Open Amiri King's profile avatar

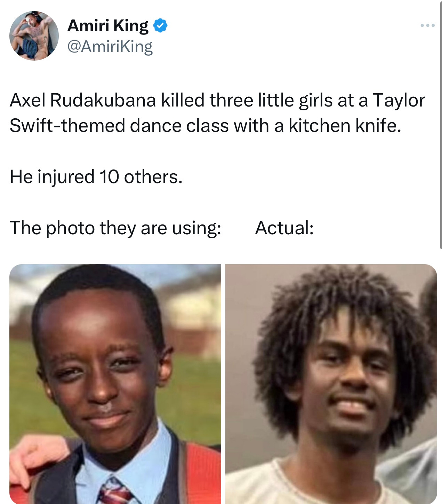pos(34,36)
